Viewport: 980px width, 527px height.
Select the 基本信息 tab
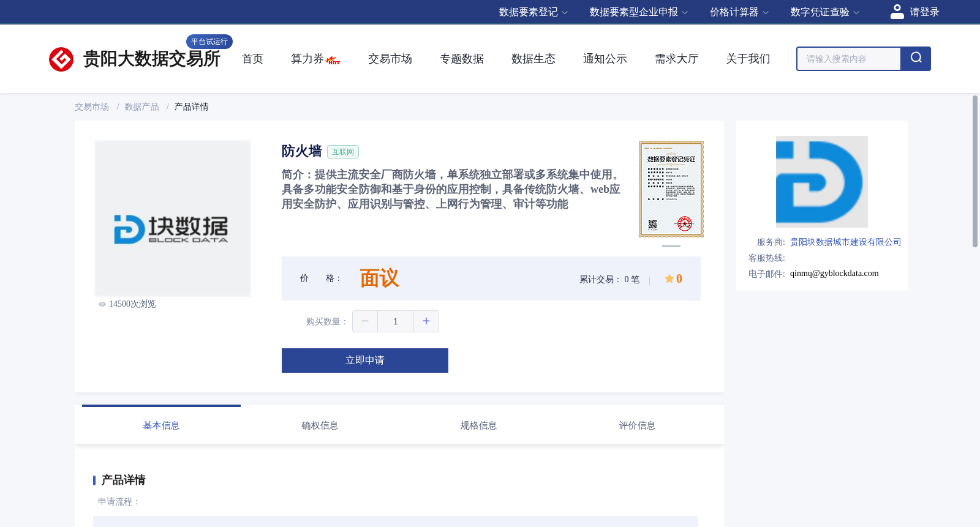[x=161, y=425]
